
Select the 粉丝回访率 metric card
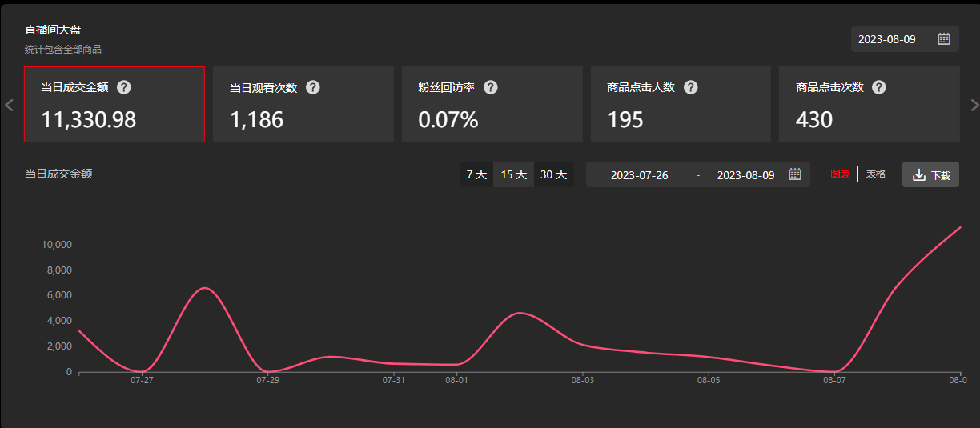(492, 105)
